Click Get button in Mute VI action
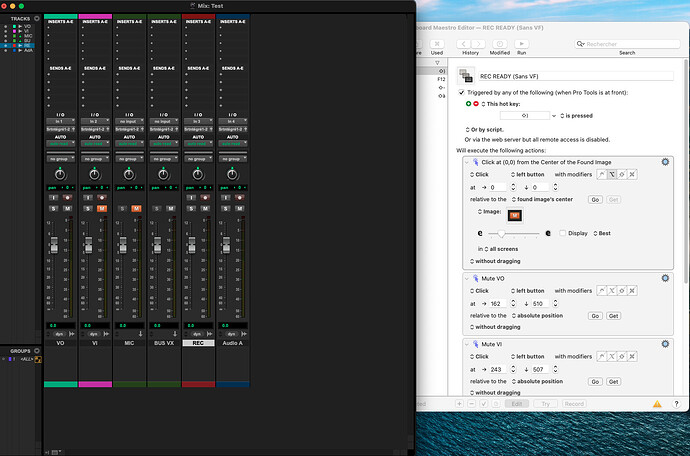Image resolution: width=690 pixels, height=456 pixels. 613,382
